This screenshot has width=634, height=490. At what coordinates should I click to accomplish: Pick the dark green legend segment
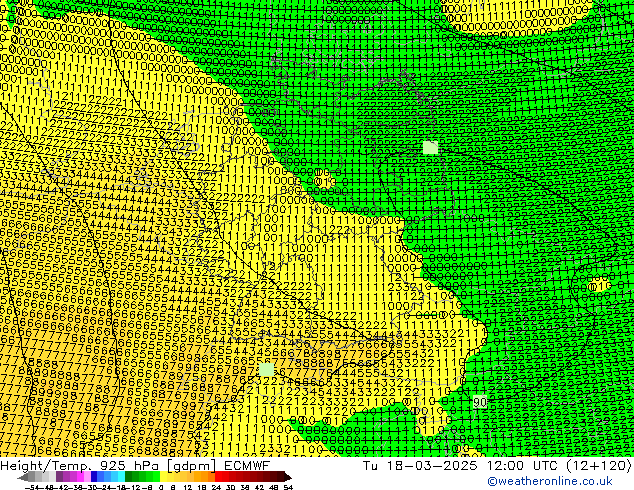click(x=129, y=476)
